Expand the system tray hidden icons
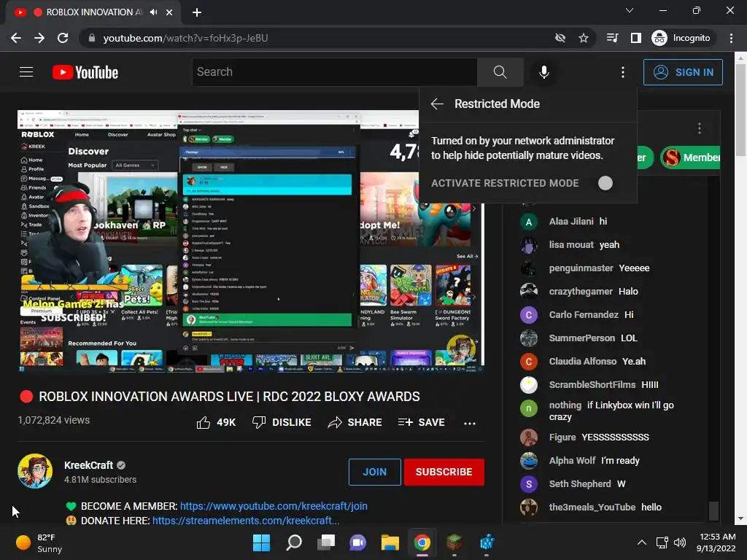 tap(642, 542)
